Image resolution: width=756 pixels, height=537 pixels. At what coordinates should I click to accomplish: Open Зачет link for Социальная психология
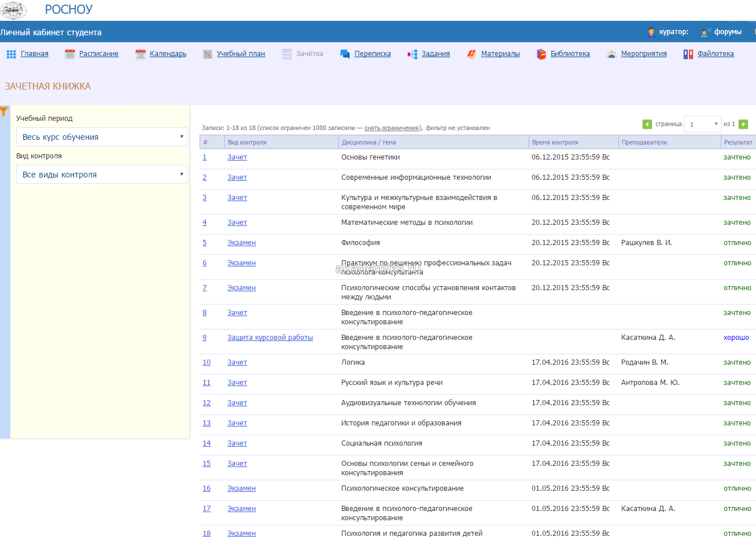pyautogui.click(x=237, y=443)
